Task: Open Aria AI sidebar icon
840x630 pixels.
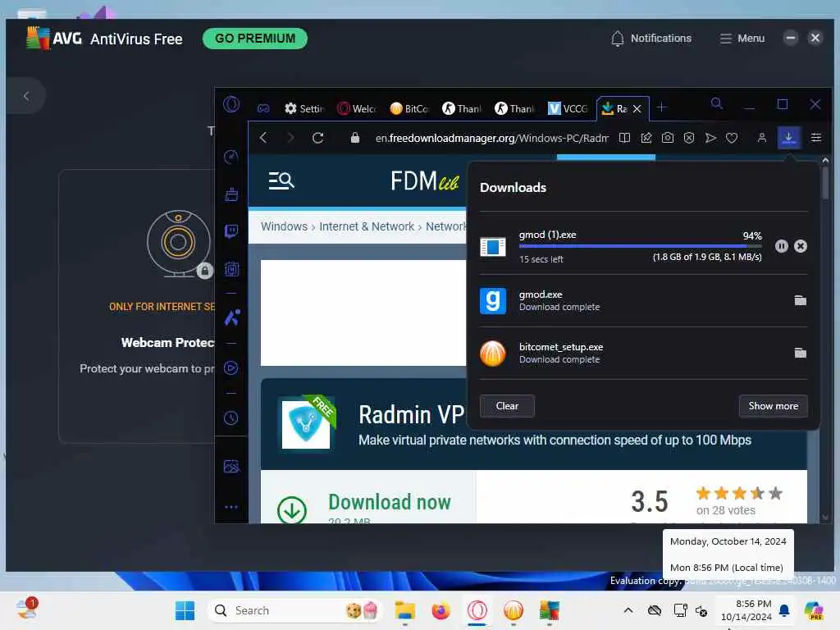Action: 231,318
